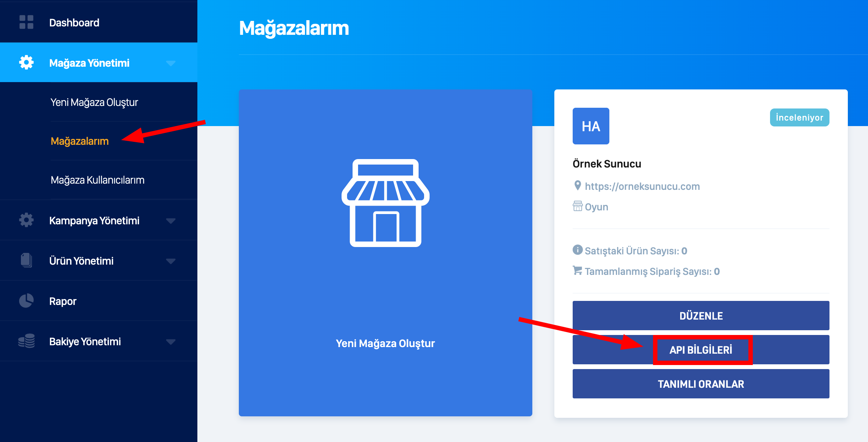
Task: Open the https://orneksunucu.com link
Action: pyautogui.click(x=642, y=186)
